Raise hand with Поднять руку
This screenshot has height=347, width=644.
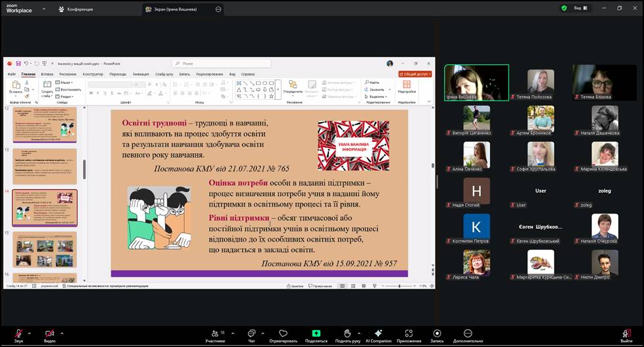click(x=348, y=334)
